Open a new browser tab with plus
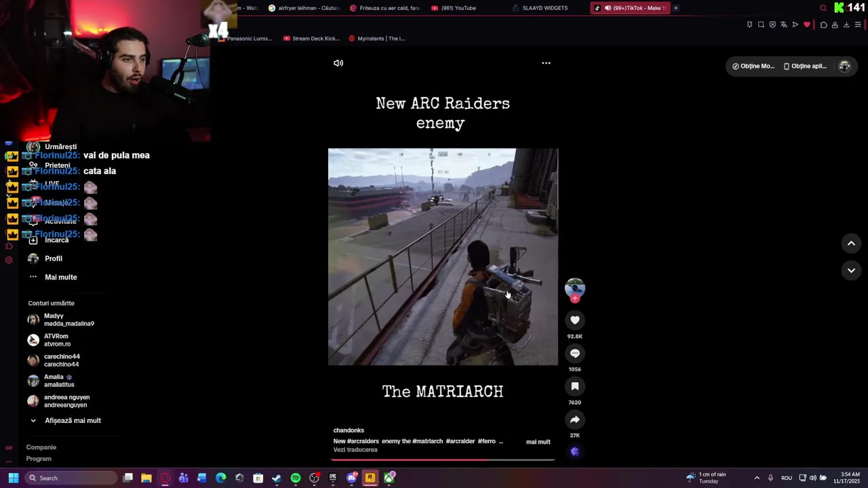 (x=675, y=8)
